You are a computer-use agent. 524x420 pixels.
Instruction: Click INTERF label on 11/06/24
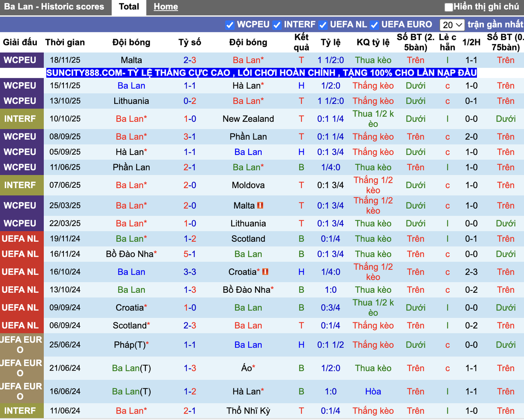20,411
